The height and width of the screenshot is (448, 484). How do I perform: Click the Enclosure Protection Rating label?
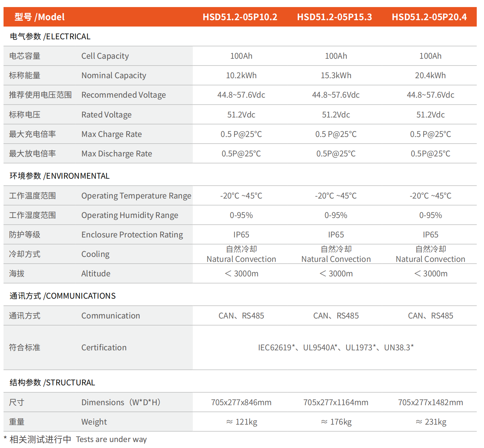click(132, 235)
